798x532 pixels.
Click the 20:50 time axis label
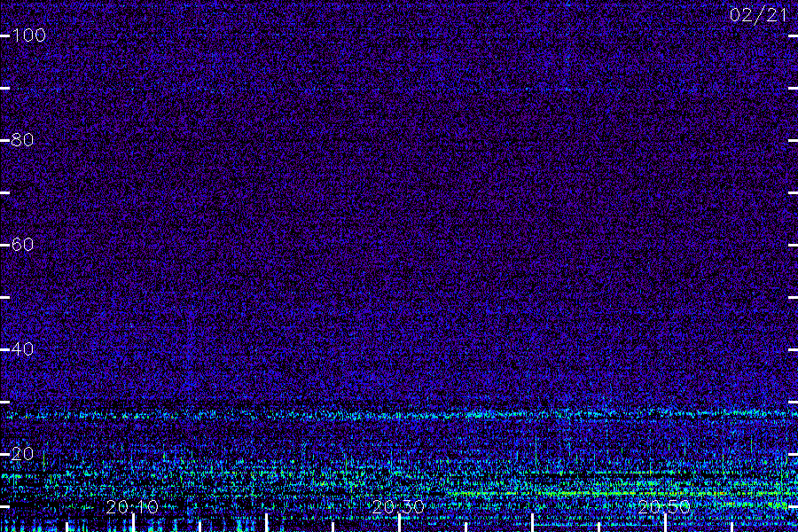[x=664, y=506]
